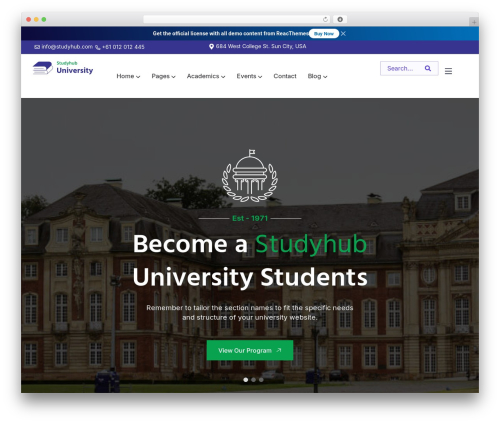Dismiss the license banner with the X
The width and height of the screenshot is (500, 423).
coord(343,34)
